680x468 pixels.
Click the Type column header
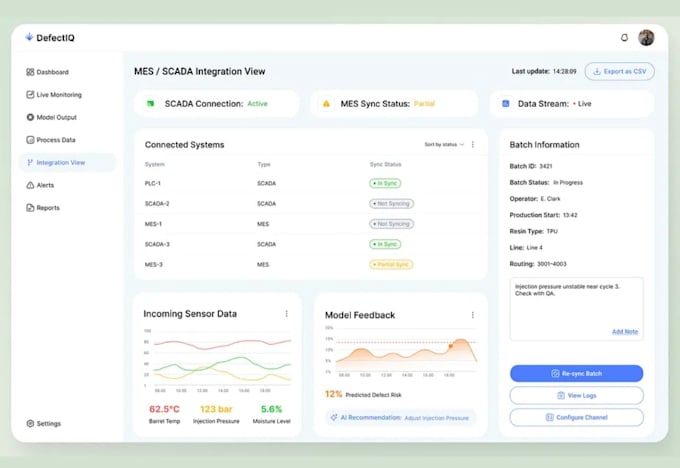click(264, 164)
